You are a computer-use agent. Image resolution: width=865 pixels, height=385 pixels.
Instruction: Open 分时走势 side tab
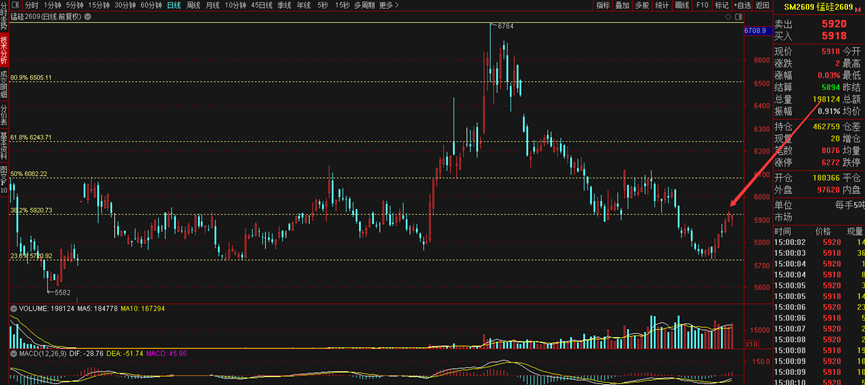pyautogui.click(x=4, y=17)
